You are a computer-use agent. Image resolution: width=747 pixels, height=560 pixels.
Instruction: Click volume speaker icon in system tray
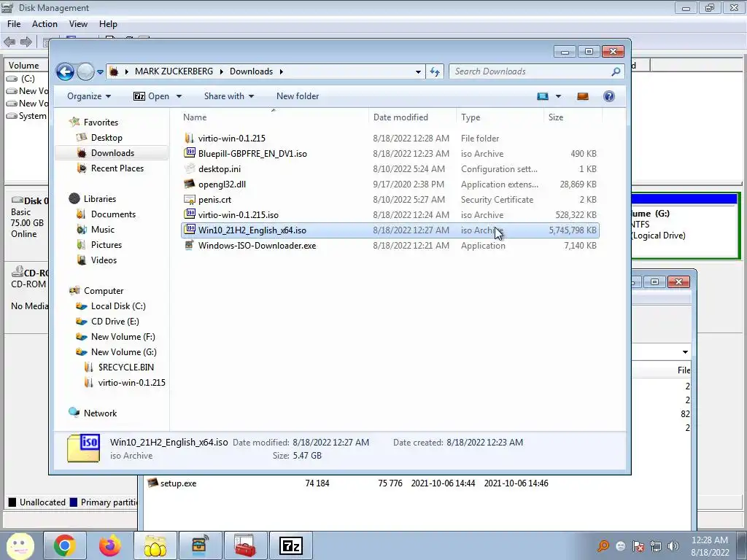tap(673, 546)
